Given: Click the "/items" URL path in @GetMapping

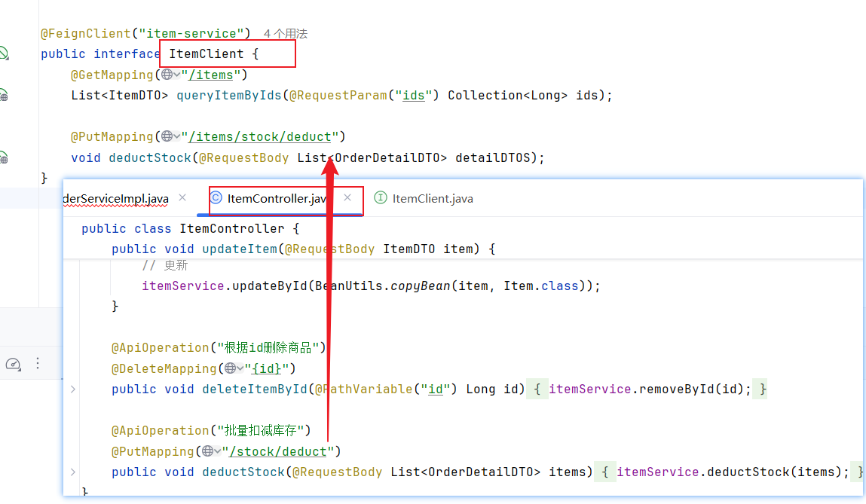Looking at the screenshot, I should [214, 75].
